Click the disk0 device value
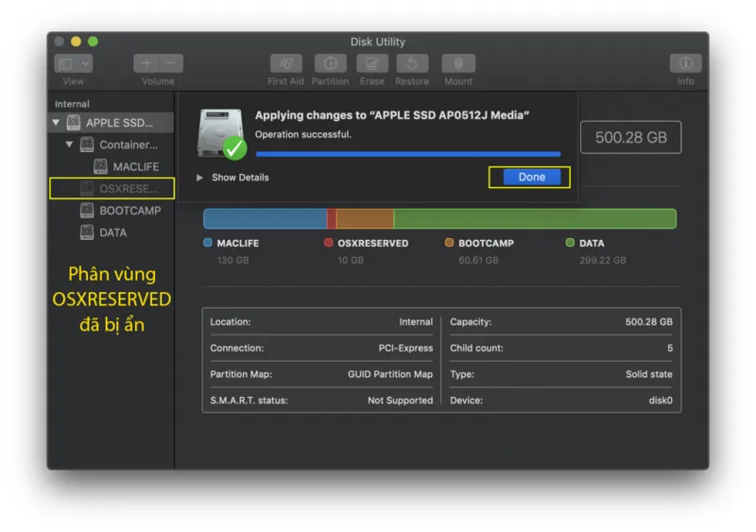Viewport: 756px width, 532px height. (x=661, y=401)
